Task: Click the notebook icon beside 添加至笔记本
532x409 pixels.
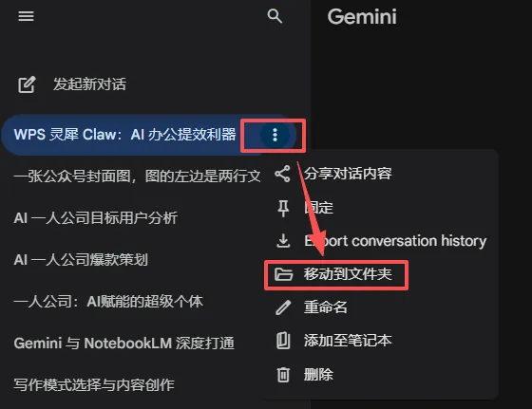Action: click(283, 341)
